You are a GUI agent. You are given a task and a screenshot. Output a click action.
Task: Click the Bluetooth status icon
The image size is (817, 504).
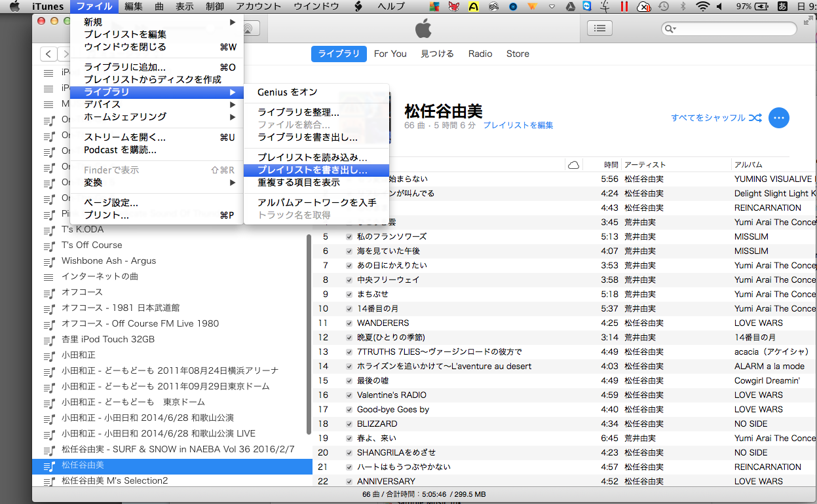pos(683,7)
